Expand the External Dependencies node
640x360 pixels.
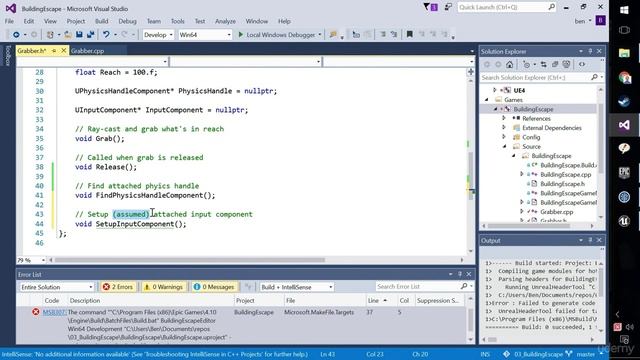click(x=504, y=128)
